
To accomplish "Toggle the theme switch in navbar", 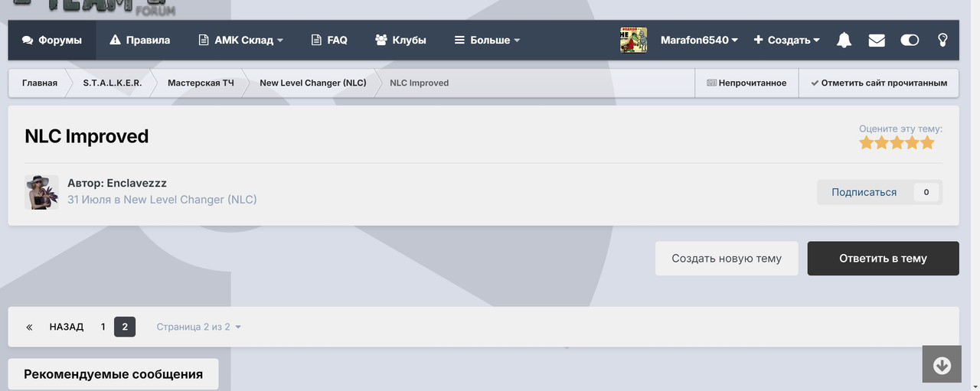I will pyautogui.click(x=910, y=40).
